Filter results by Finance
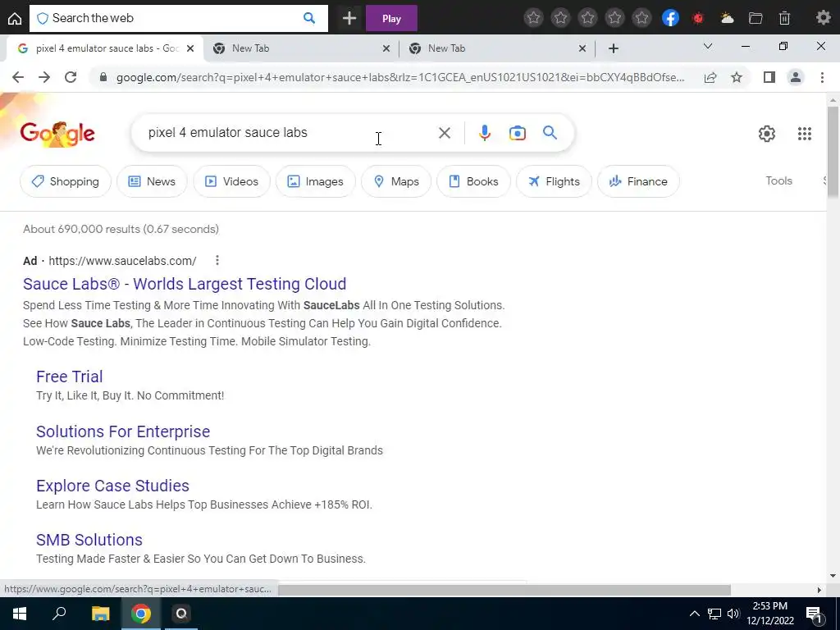Image resolution: width=840 pixels, height=630 pixels. (638, 181)
